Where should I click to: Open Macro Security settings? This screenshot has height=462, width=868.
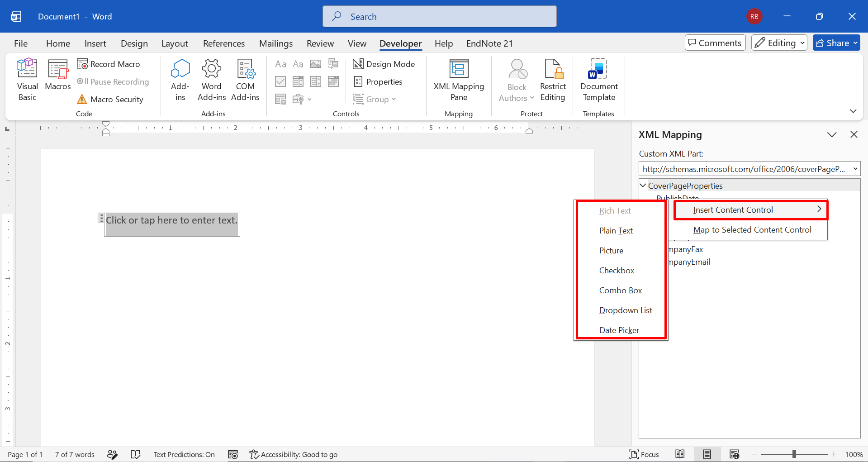click(x=110, y=99)
